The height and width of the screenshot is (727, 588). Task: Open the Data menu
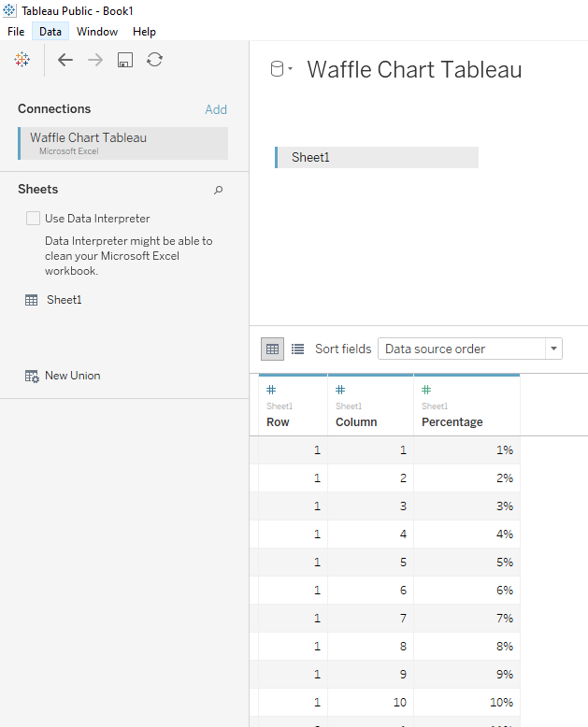click(x=50, y=32)
